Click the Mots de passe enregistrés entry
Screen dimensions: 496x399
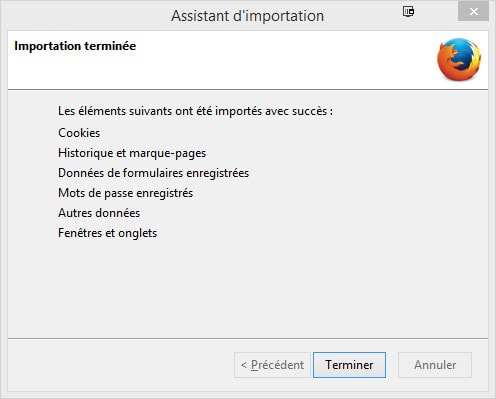pyautogui.click(x=125, y=193)
